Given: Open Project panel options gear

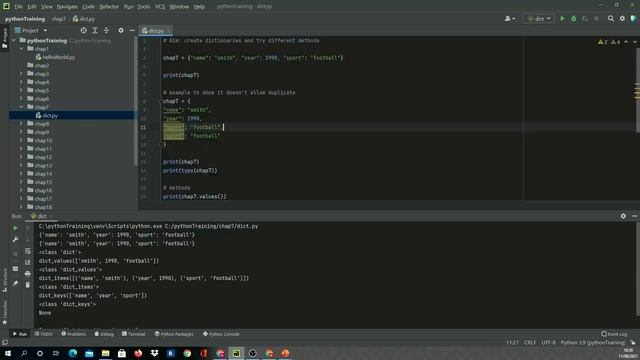Looking at the screenshot, I should 120,31.
